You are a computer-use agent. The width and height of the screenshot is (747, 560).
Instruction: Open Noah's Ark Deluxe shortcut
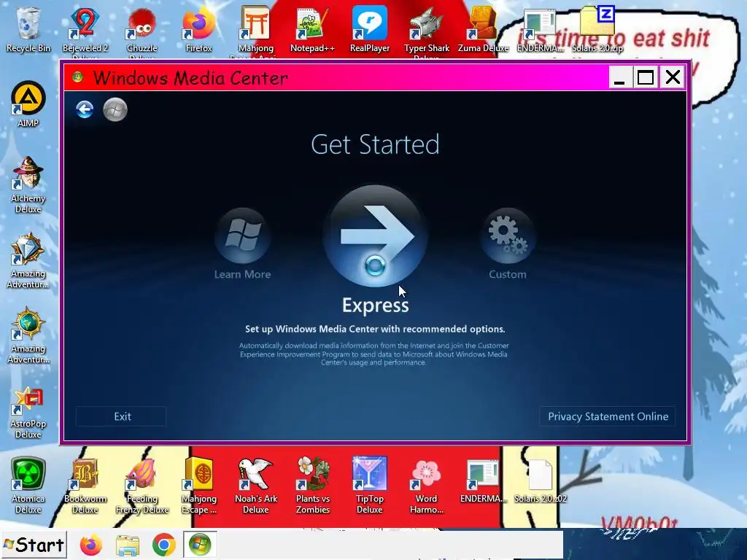tap(256, 485)
